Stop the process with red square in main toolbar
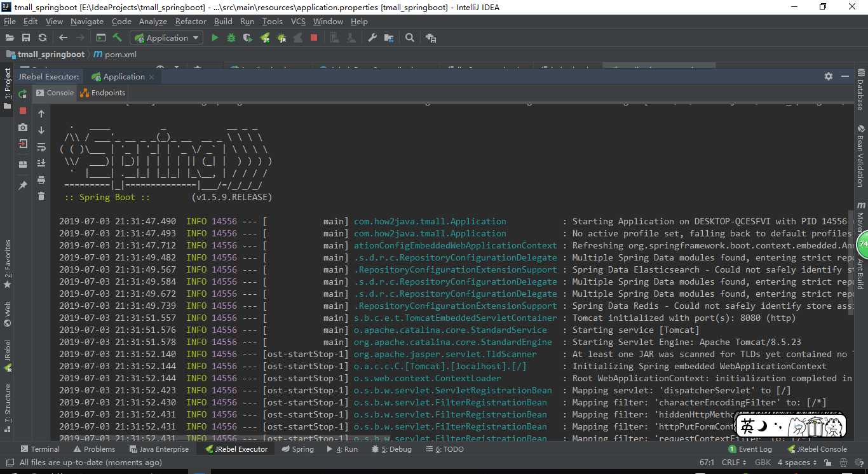This screenshot has height=474, width=868. click(x=314, y=38)
